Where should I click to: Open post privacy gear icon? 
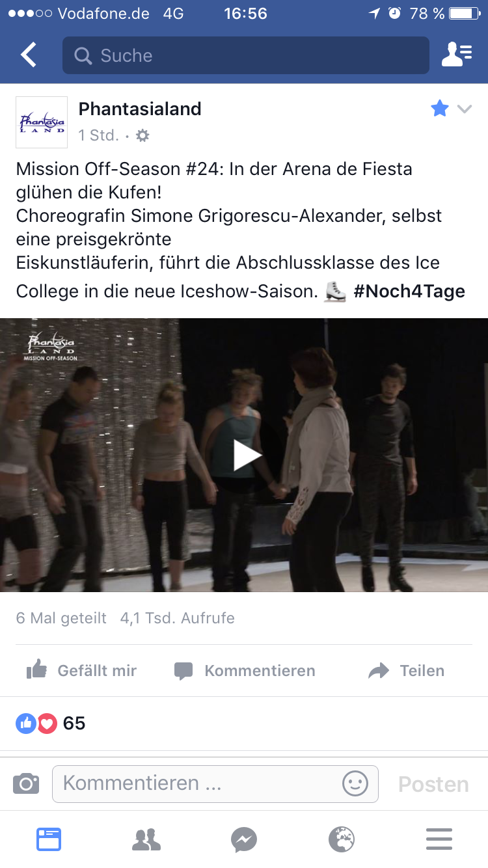142,135
